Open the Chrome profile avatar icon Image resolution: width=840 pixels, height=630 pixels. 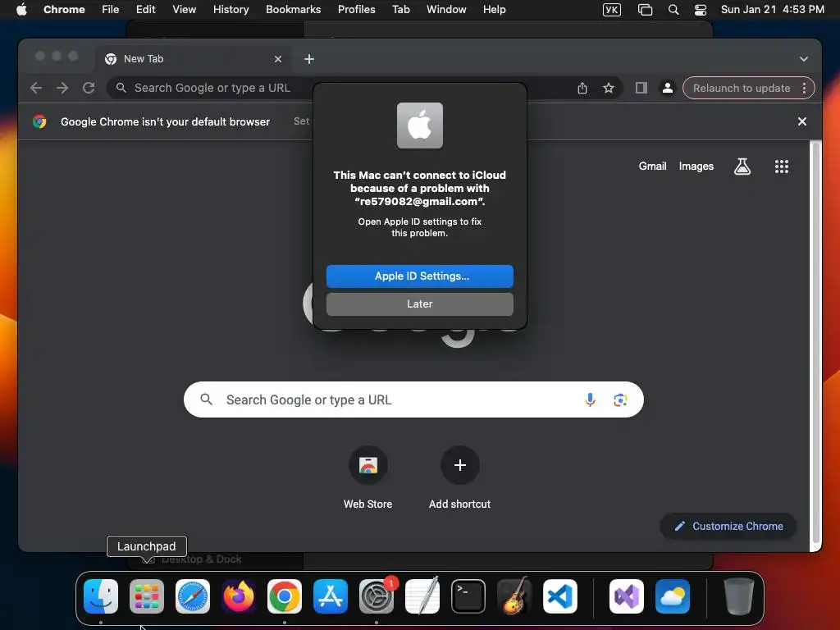click(x=668, y=88)
